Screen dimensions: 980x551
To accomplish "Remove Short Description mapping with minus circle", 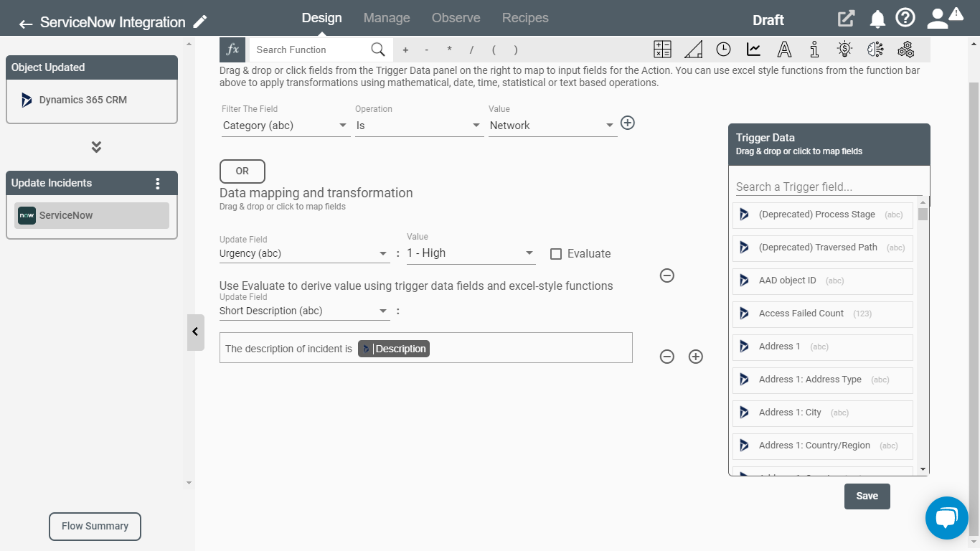I will pyautogui.click(x=667, y=357).
